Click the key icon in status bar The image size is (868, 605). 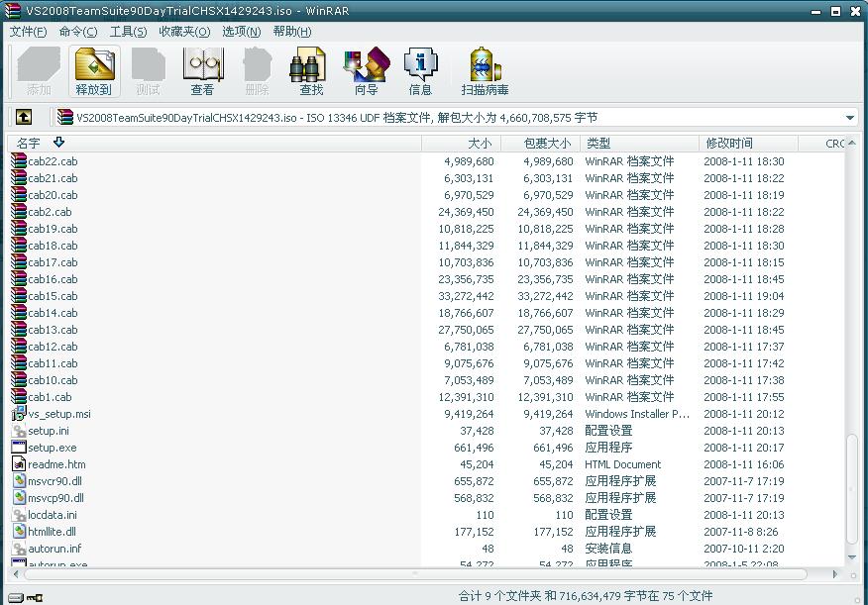click(x=35, y=597)
